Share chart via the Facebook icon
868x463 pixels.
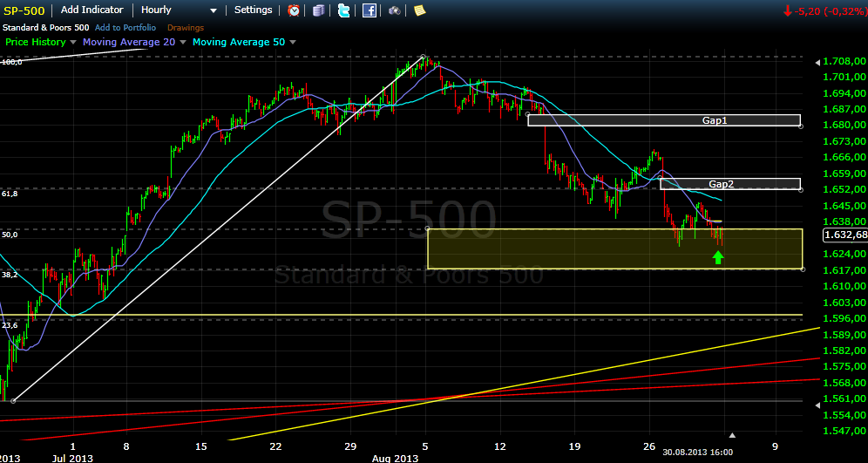coord(370,10)
